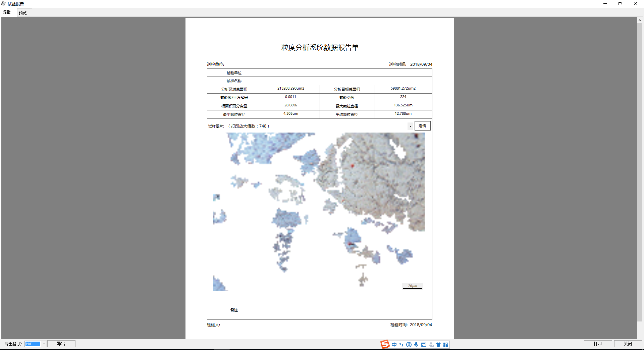This screenshot has width=644, height=350.
Task: Click the 定倍 button
Action: click(422, 126)
